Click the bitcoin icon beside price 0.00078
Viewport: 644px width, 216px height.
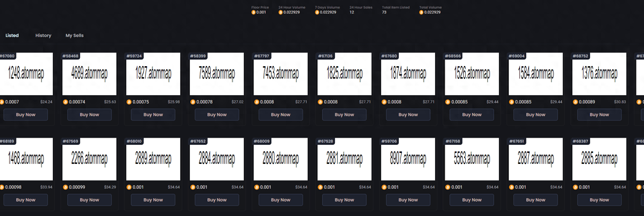193,102
